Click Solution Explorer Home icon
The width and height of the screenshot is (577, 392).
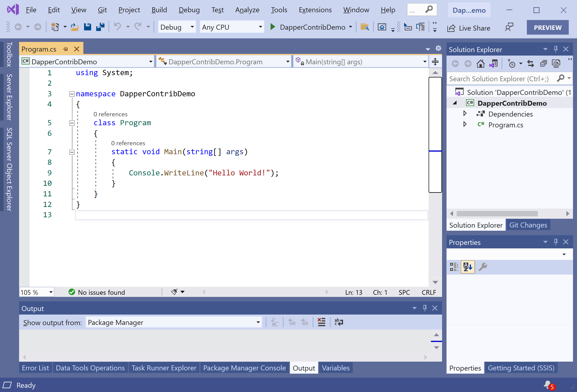pyautogui.click(x=480, y=64)
